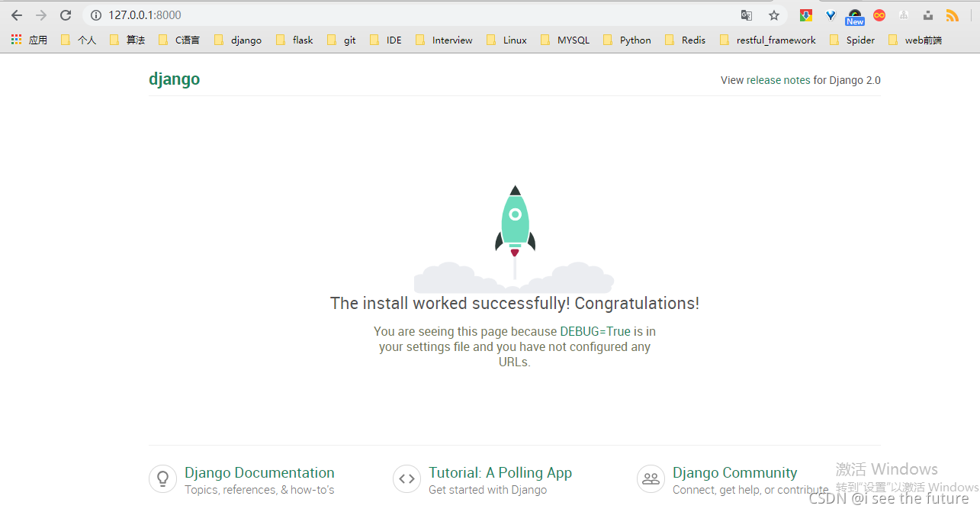
Task: Open the C语言 bookmark folder
Action: [x=179, y=40]
